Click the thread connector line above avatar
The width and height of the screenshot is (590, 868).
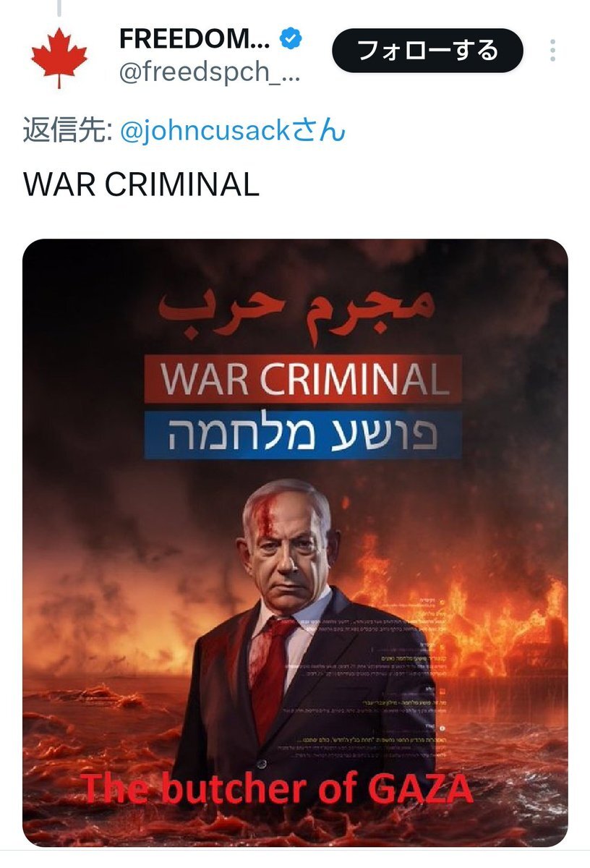(x=59, y=8)
